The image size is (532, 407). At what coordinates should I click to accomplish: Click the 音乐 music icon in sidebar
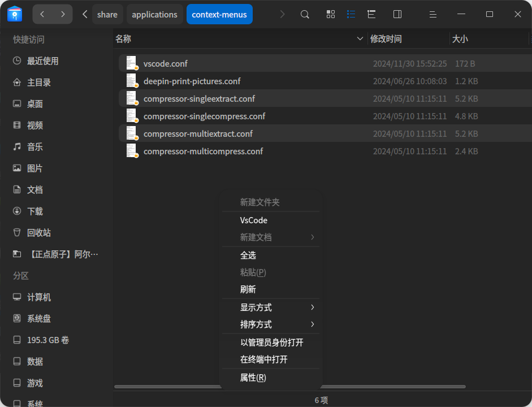tap(16, 147)
